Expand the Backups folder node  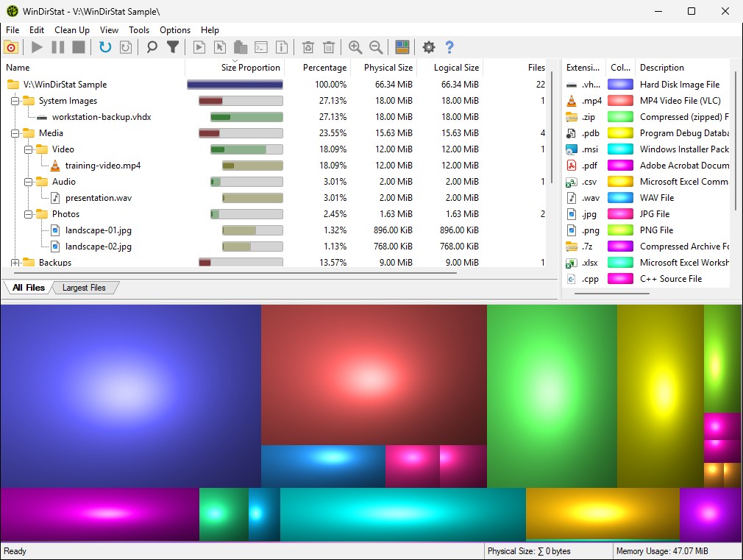(15, 263)
